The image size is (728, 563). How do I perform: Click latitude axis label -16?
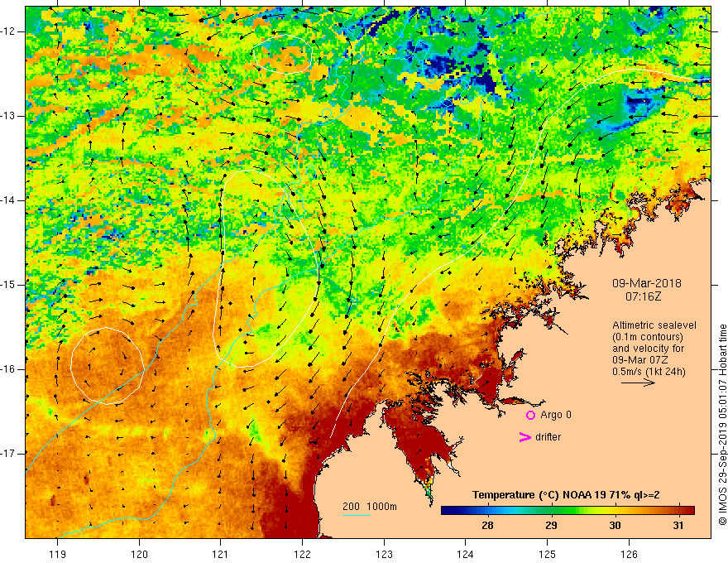click(x=9, y=369)
